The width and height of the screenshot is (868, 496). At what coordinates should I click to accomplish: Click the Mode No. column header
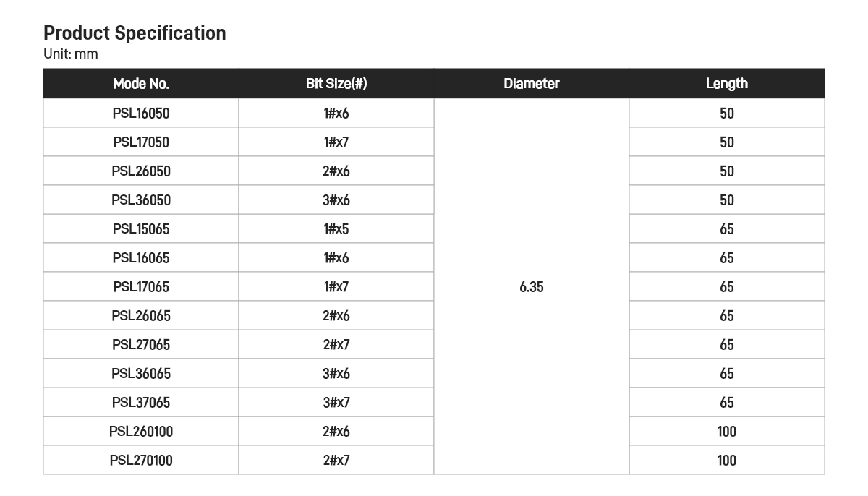click(141, 84)
